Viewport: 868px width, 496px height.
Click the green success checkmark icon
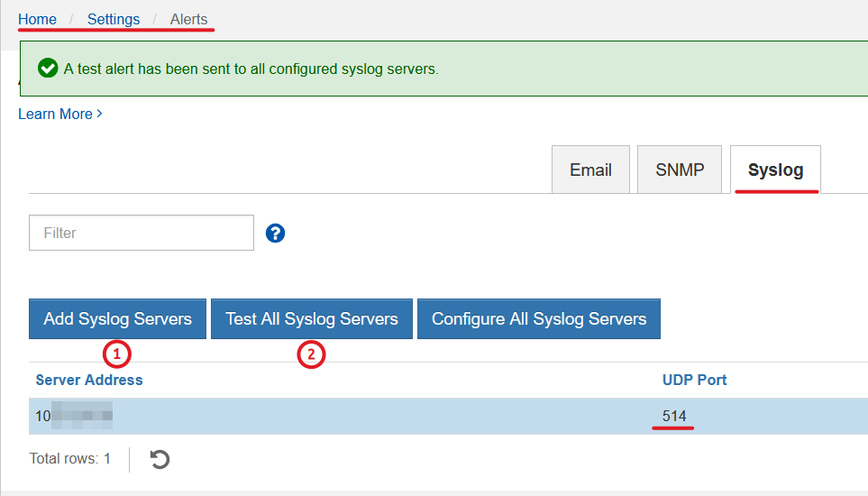(48, 69)
